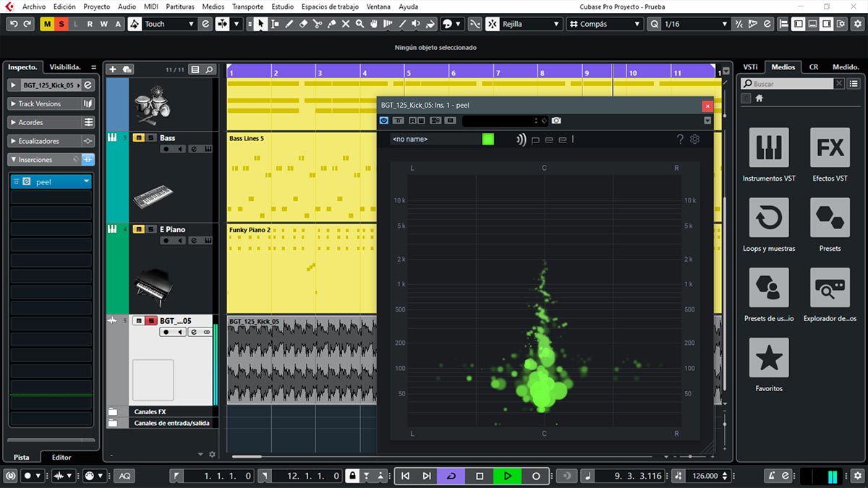
Task: Click the AQ auto-quantize button
Action: [x=124, y=476]
